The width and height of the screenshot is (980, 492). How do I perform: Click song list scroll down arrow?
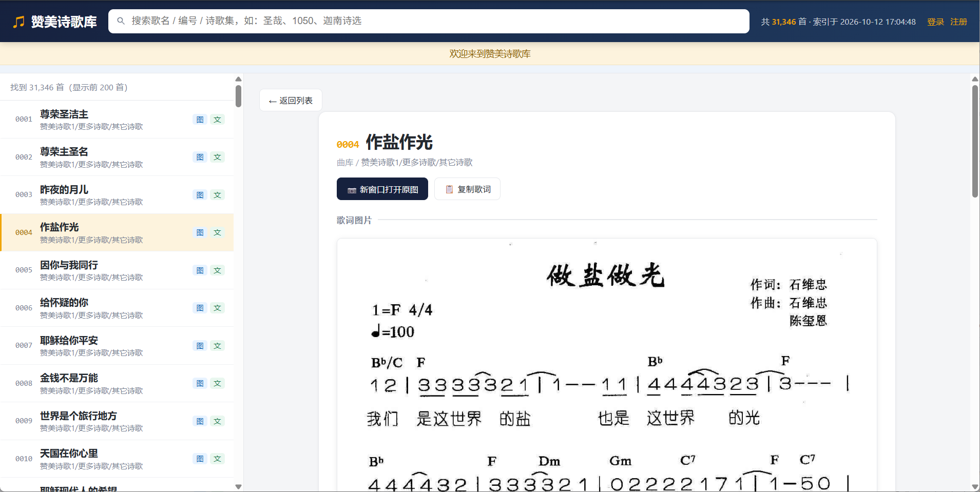238,487
